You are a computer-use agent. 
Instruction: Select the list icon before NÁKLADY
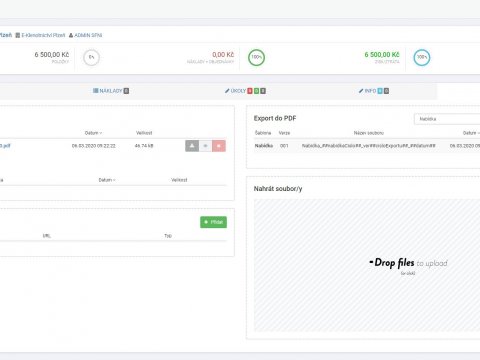96,91
